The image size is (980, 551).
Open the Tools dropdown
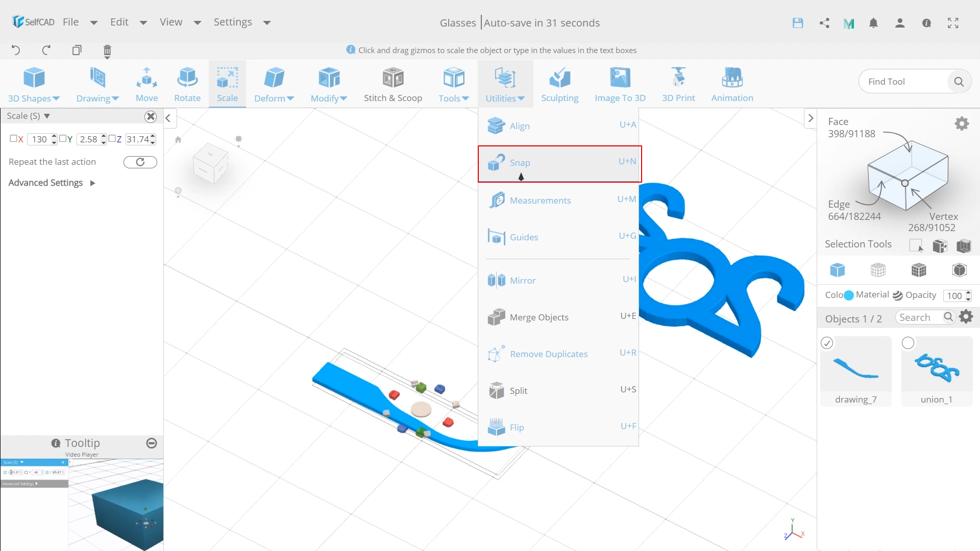(x=454, y=85)
